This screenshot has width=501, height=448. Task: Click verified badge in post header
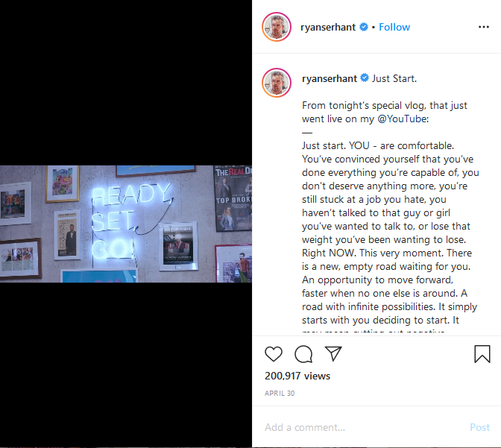tap(364, 27)
